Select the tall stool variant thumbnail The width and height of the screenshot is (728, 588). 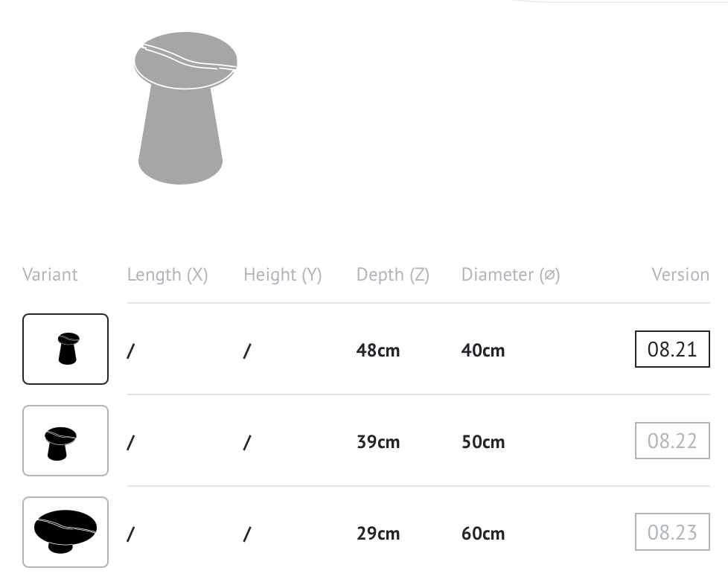(x=66, y=349)
